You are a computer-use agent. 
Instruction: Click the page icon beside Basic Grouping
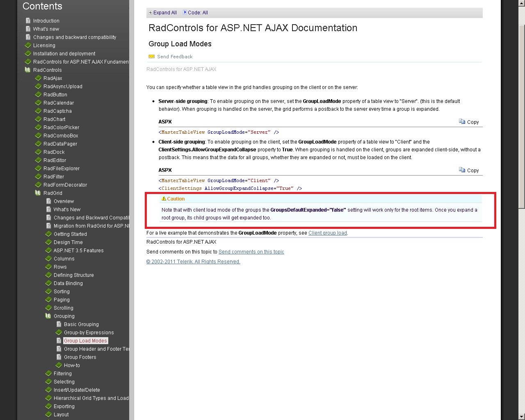59,324
